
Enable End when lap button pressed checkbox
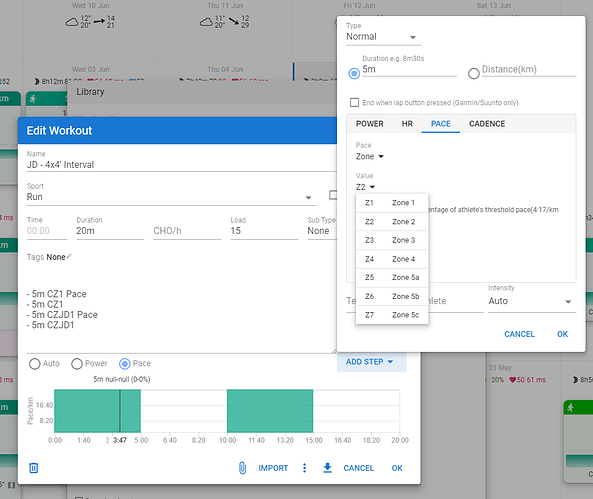(354, 103)
